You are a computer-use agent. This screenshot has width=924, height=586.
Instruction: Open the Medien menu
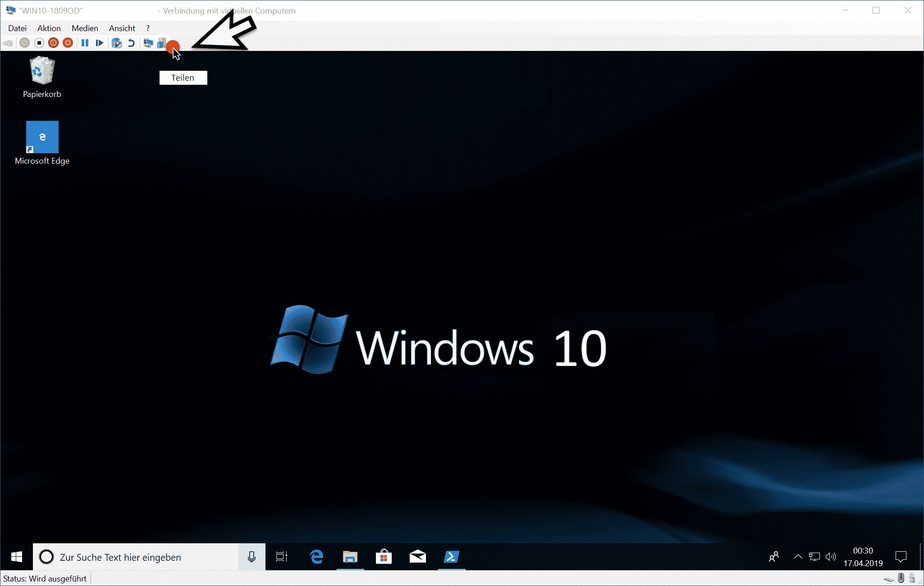[x=85, y=28]
